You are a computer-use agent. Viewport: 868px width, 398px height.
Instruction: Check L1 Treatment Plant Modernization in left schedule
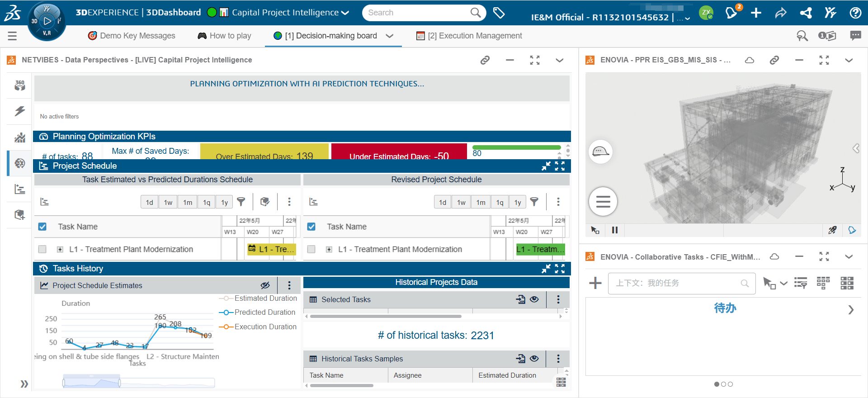pyautogui.click(x=42, y=249)
